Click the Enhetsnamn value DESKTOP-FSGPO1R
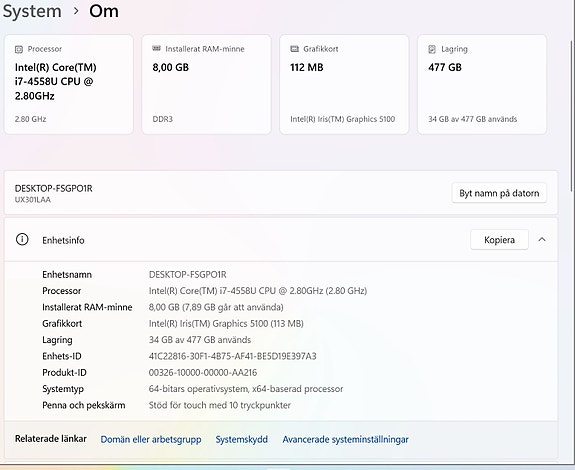This screenshot has width=575, height=470. coord(187,275)
